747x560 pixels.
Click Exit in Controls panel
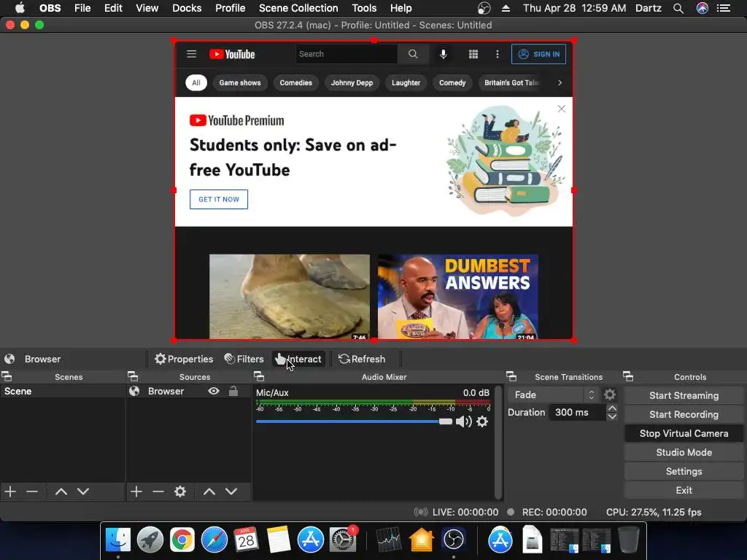pos(684,491)
